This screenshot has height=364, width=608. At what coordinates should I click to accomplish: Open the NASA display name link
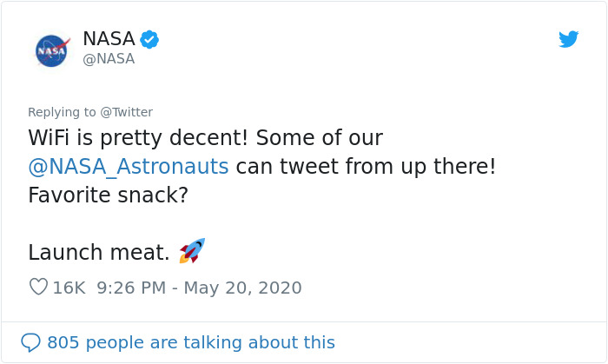click(109, 39)
